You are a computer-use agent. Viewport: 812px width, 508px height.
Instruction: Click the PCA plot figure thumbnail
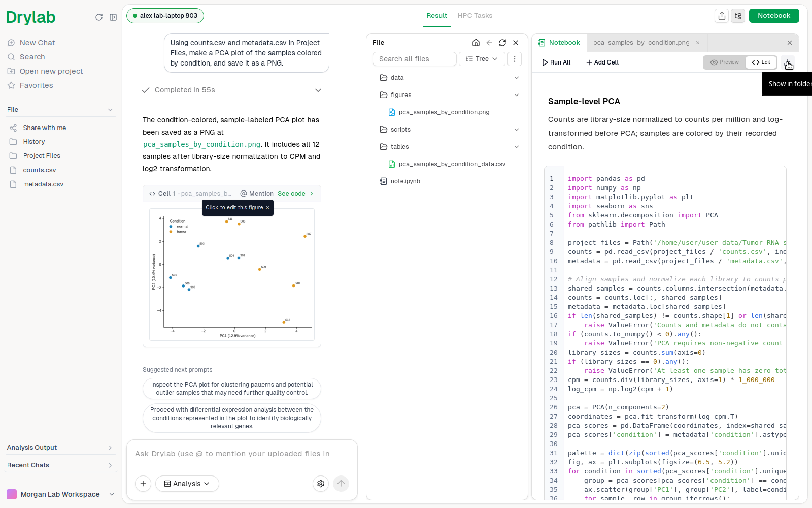[x=232, y=274]
